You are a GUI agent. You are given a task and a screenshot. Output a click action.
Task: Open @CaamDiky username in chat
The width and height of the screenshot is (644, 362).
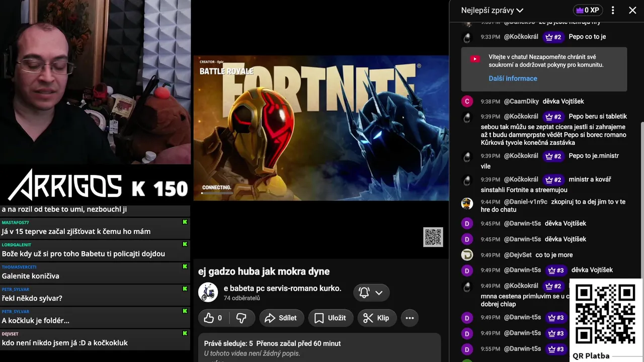click(x=521, y=102)
